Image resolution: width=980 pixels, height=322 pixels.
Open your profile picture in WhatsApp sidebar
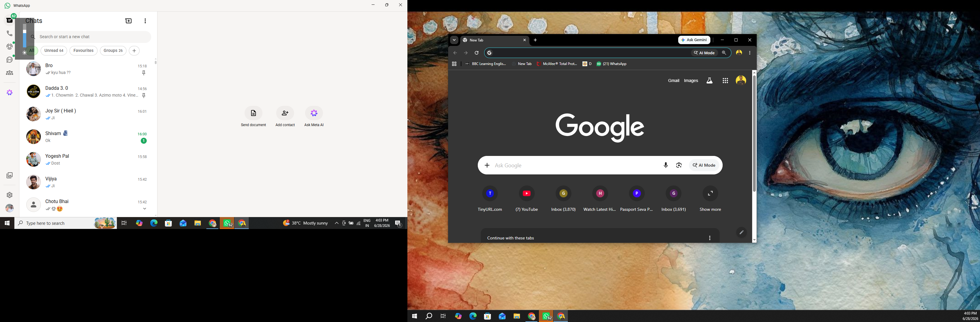coord(10,208)
